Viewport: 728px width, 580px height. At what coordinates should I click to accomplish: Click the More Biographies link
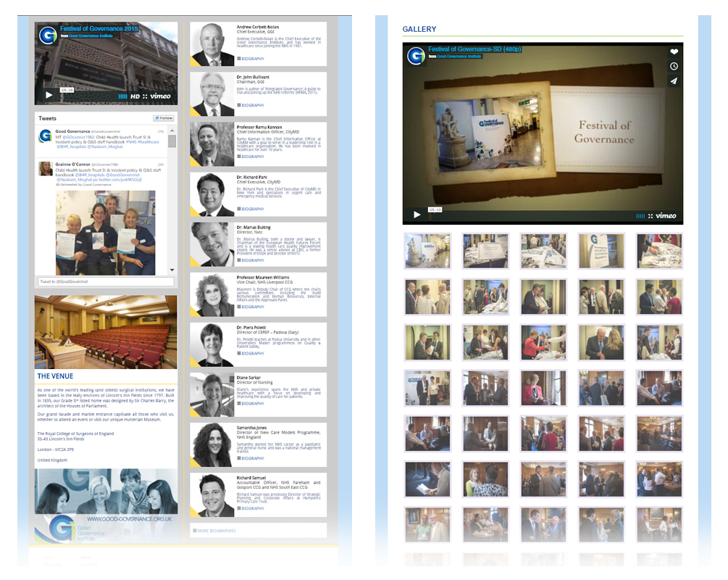click(x=214, y=531)
